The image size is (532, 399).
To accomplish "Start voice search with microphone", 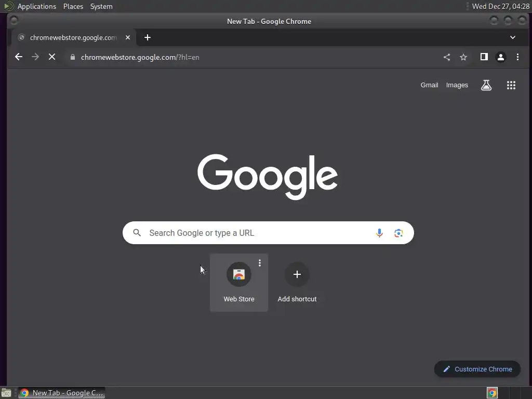I will click(379, 233).
